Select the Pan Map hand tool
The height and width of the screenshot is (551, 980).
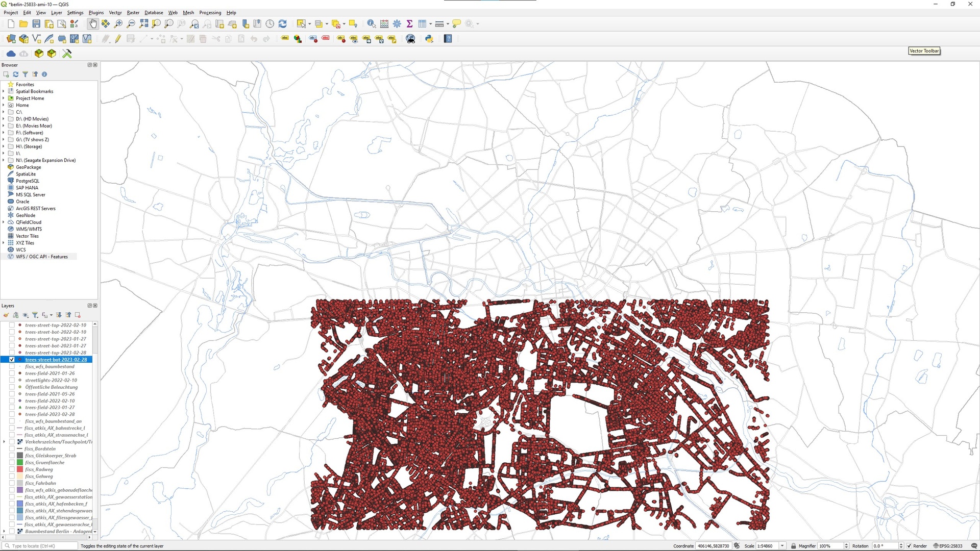pyautogui.click(x=93, y=24)
